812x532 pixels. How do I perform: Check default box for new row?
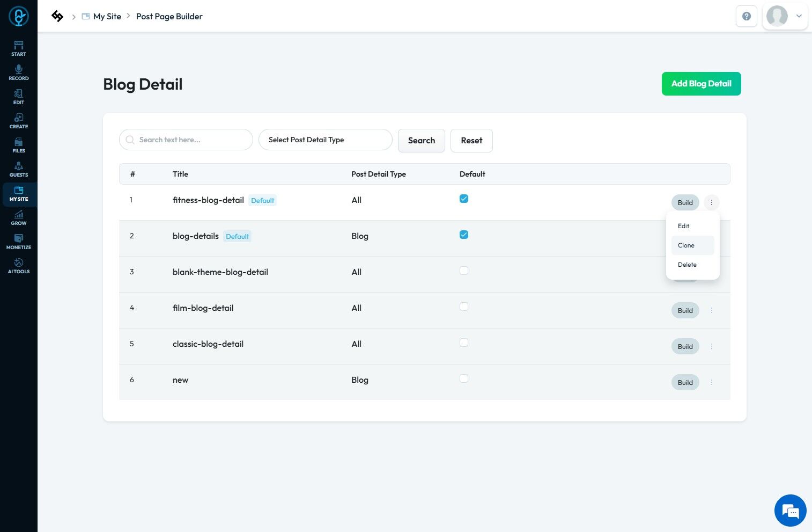(x=464, y=378)
